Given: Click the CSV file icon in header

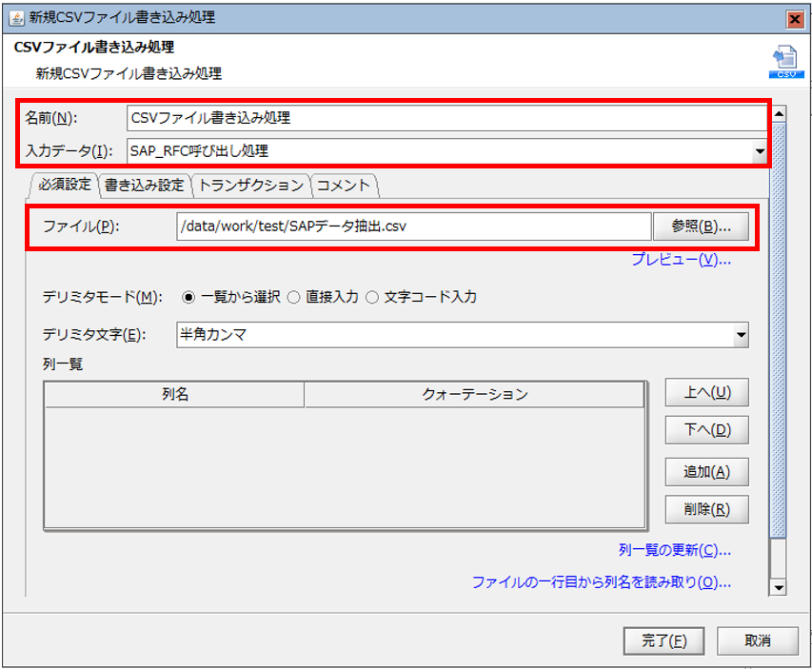Looking at the screenshot, I should 784,61.
